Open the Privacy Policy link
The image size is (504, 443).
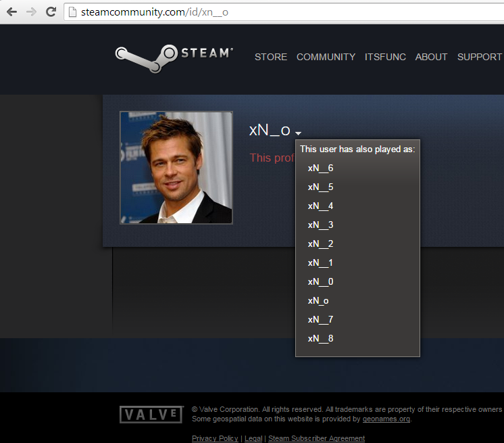point(215,438)
